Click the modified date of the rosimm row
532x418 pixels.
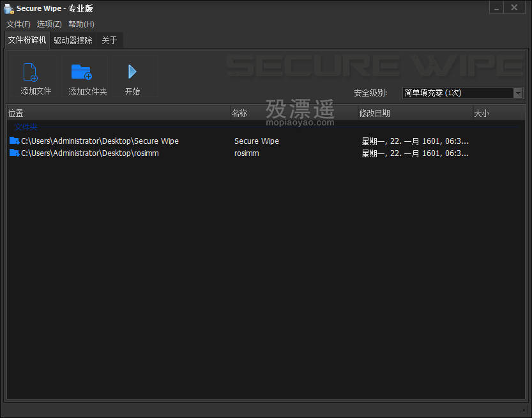coord(415,153)
